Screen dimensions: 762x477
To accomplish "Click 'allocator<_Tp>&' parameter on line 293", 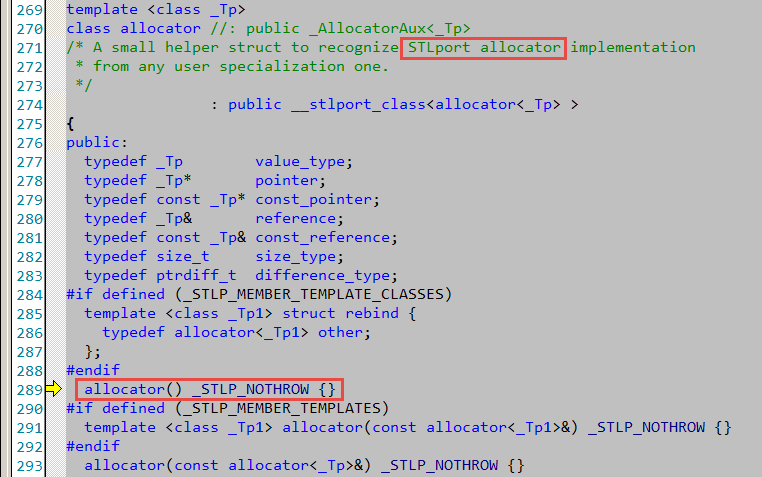I will tap(295, 465).
